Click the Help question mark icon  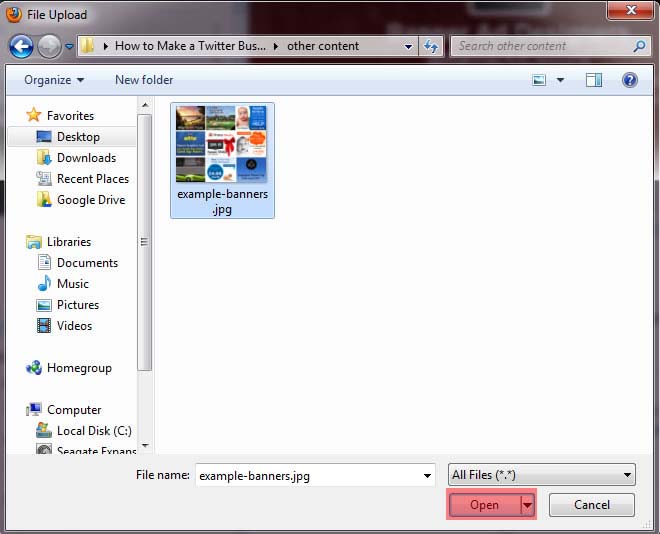tap(630, 80)
